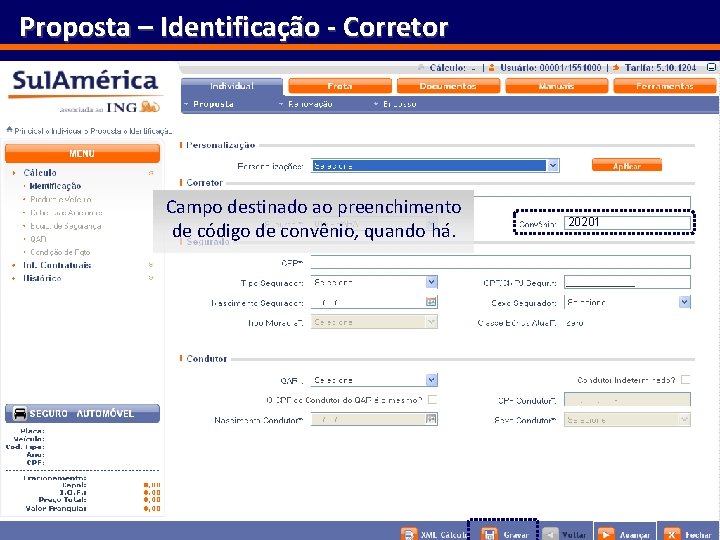
Task: Open the Proposta submenu
Action: point(213,104)
